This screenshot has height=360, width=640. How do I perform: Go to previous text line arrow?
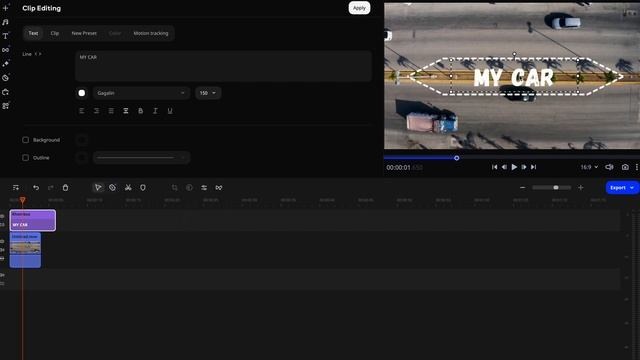(36, 54)
